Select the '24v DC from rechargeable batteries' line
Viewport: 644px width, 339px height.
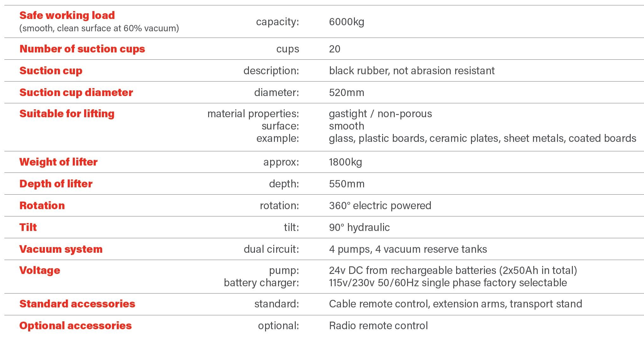pos(453,270)
